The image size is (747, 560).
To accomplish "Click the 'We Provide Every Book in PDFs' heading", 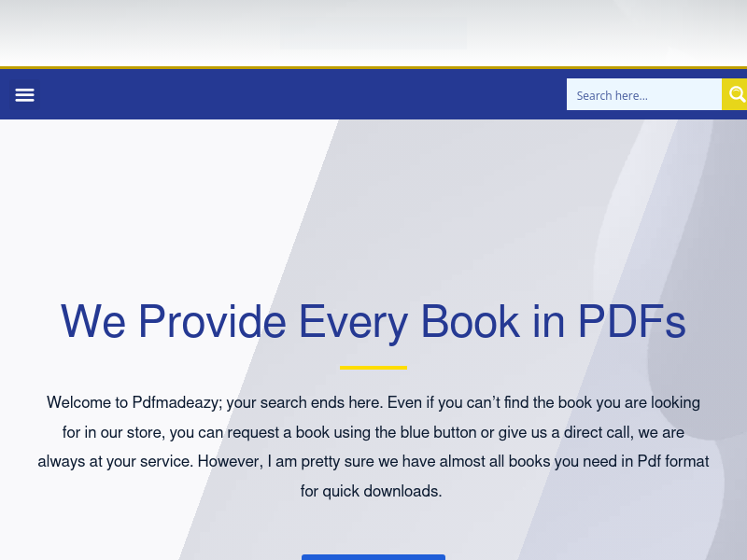I will [x=373, y=322].
